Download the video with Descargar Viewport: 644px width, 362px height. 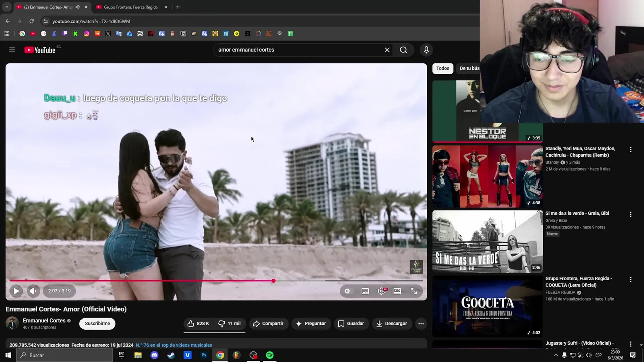[x=391, y=323]
